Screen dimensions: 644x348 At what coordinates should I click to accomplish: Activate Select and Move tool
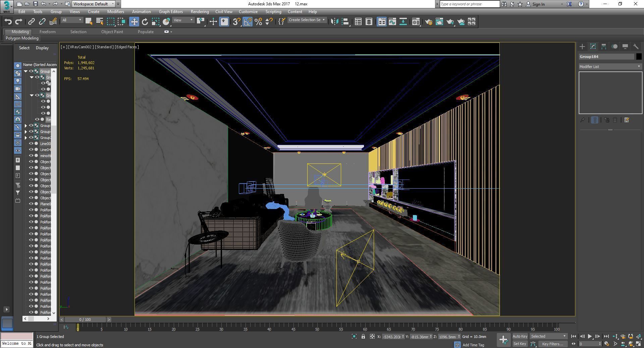[x=134, y=22]
